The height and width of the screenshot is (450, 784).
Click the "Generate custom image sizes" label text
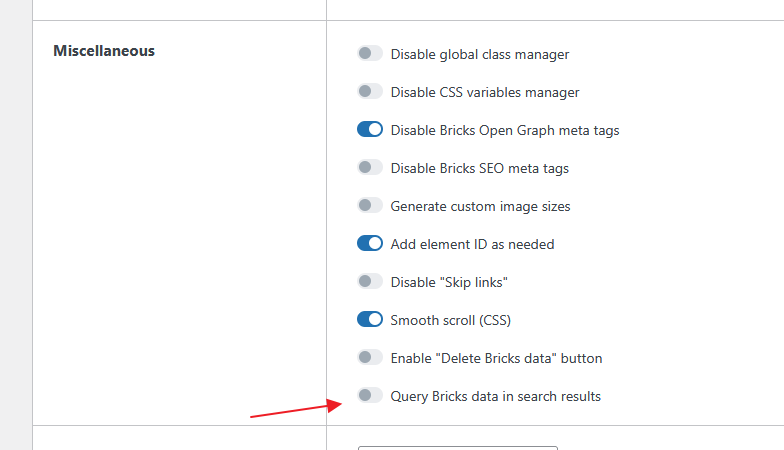click(480, 206)
